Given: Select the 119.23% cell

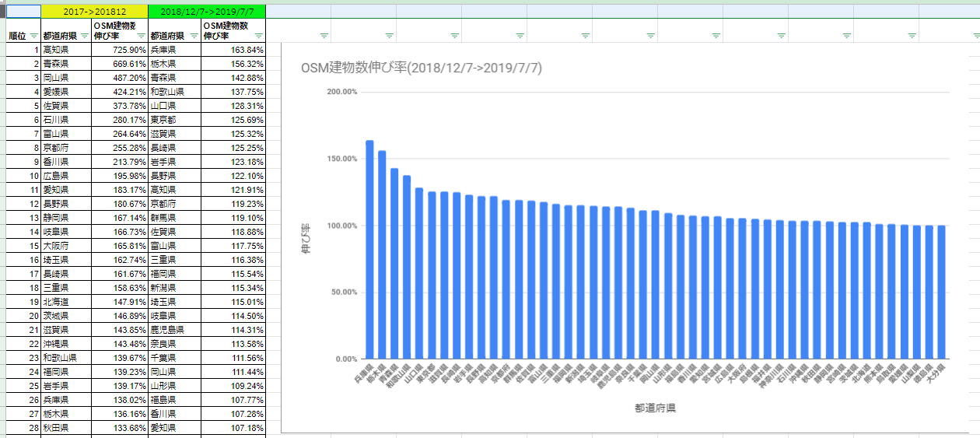Looking at the screenshot, I should [x=234, y=204].
